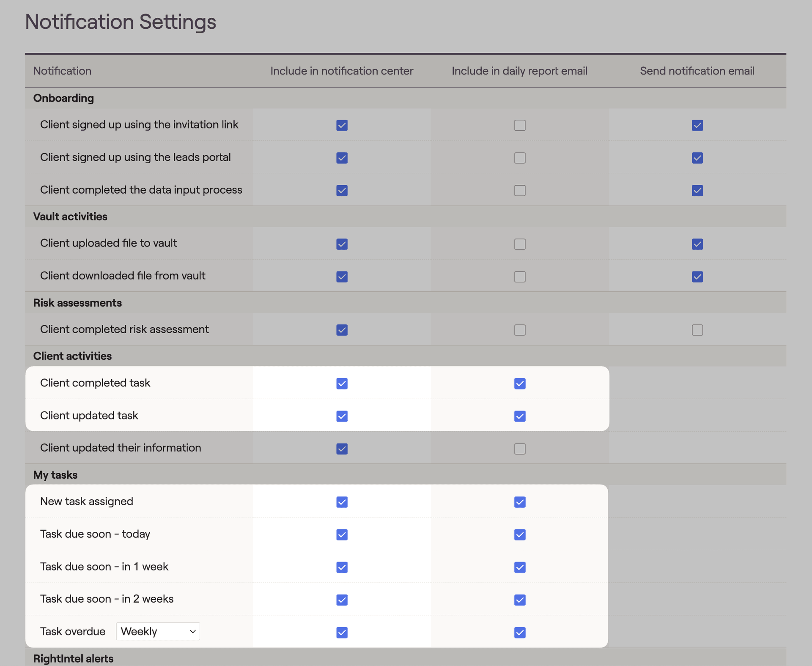Enable daily report for Client updated their information

point(520,449)
